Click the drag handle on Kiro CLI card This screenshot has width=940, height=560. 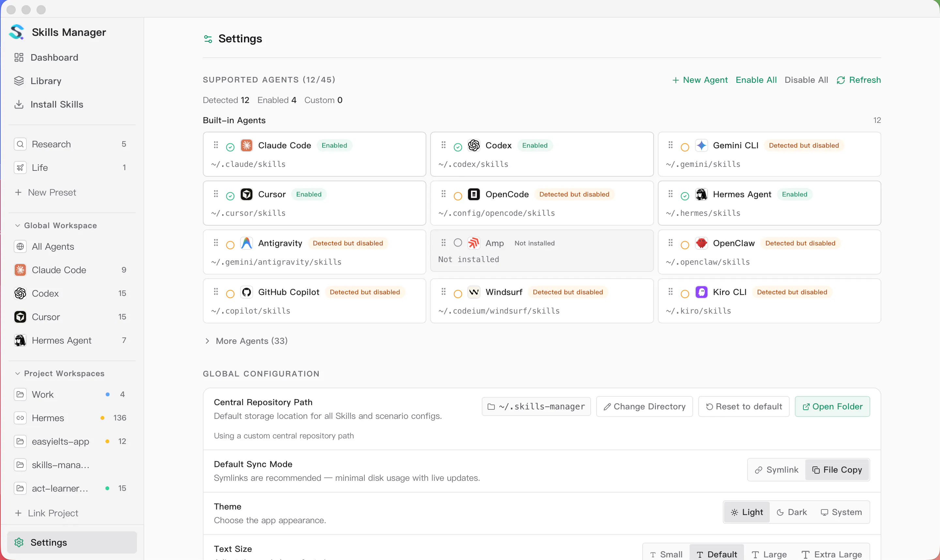[671, 292]
